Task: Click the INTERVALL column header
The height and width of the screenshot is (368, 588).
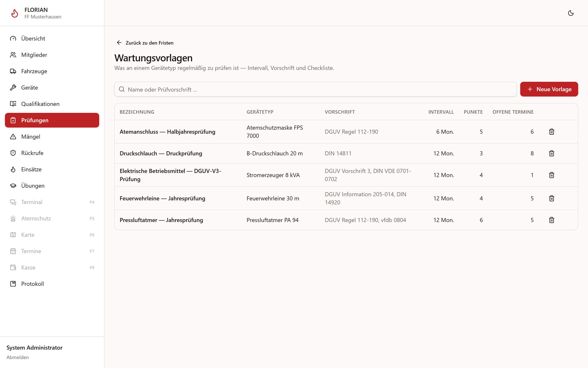Action: [441, 112]
